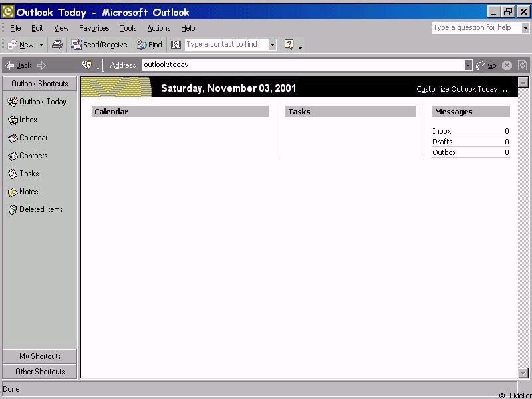Open Drafts link under Messages
Viewport: 532px width, 399px height.
[442, 142]
